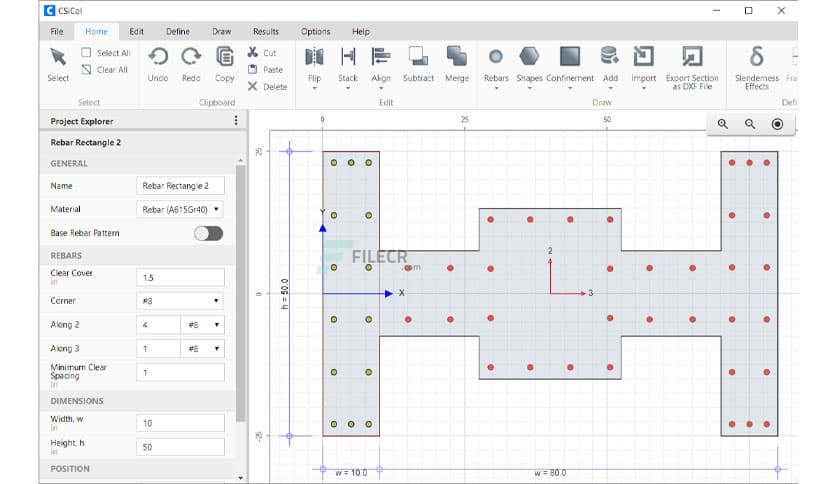Click the w = 10.0 dimension label

[x=351, y=473]
